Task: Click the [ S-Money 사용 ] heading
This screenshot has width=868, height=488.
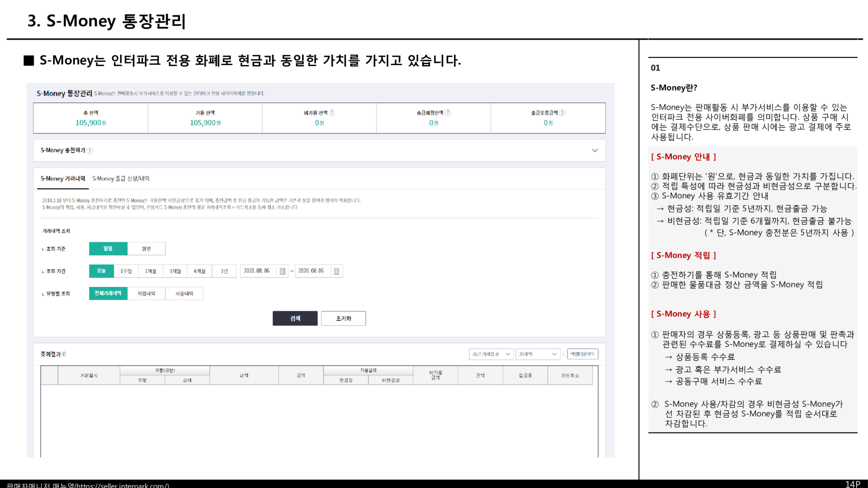Action: [684, 314]
